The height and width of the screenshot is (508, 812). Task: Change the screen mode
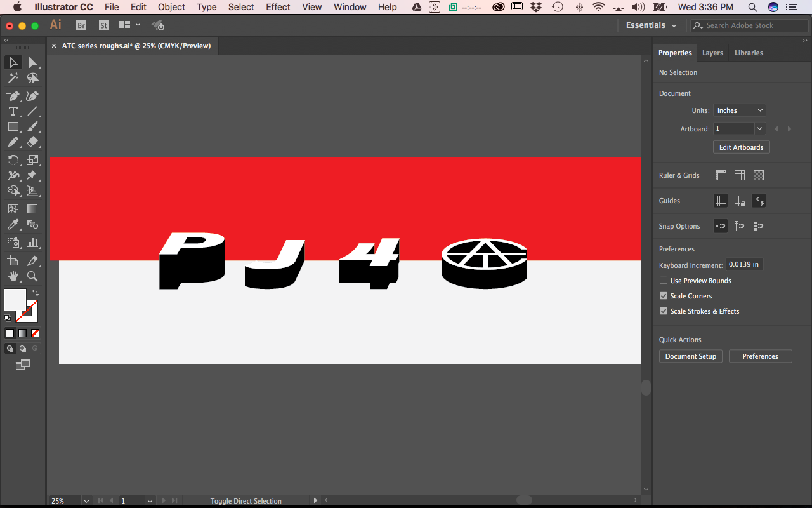[x=23, y=364]
